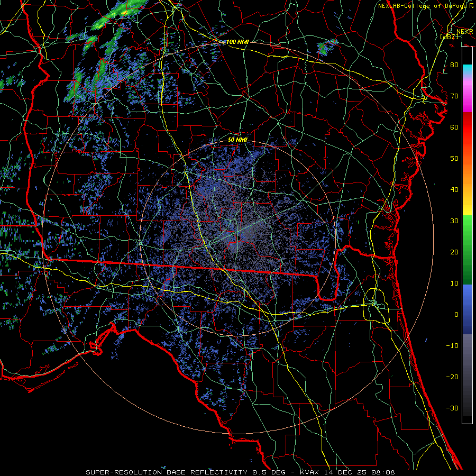Image resolution: width=476 pixels, height=476 pixels.
Task: Select the 30 value on dBZ scale
Action: coord(454,221)
